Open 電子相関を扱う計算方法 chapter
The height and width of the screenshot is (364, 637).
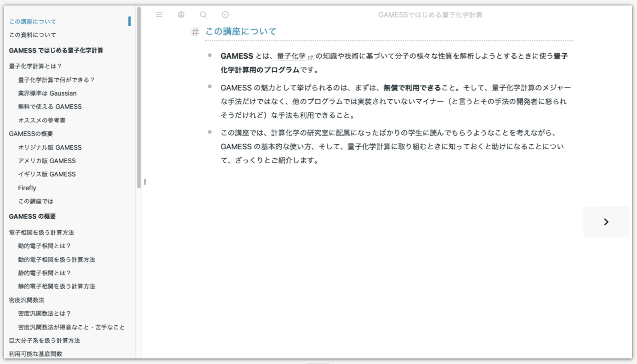pos(41,233)
